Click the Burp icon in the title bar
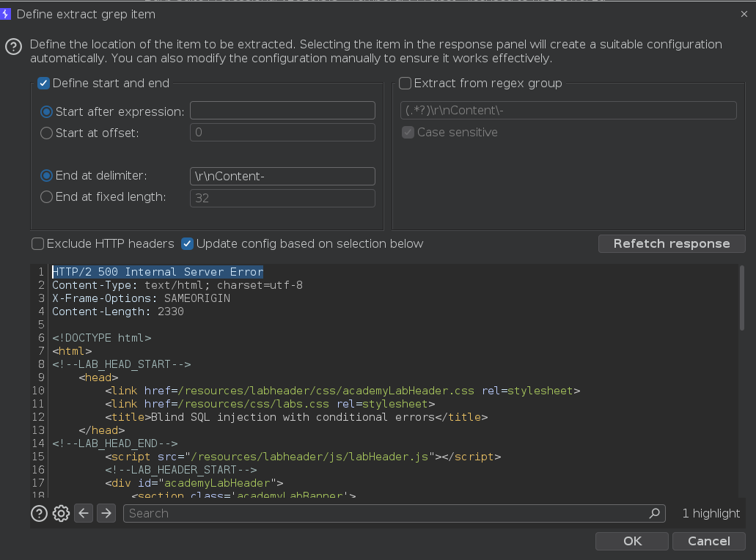756x560 pixels. tap(5, 14)
